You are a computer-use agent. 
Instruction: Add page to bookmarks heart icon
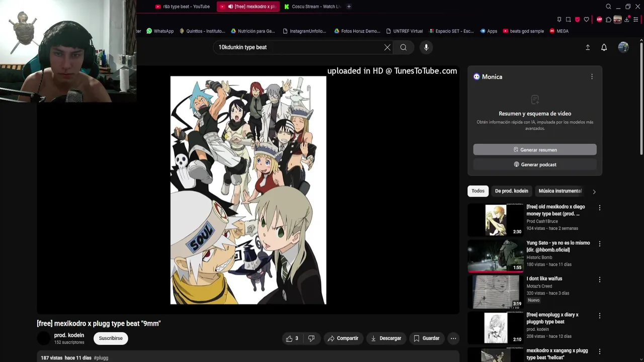tap(586, 20)
